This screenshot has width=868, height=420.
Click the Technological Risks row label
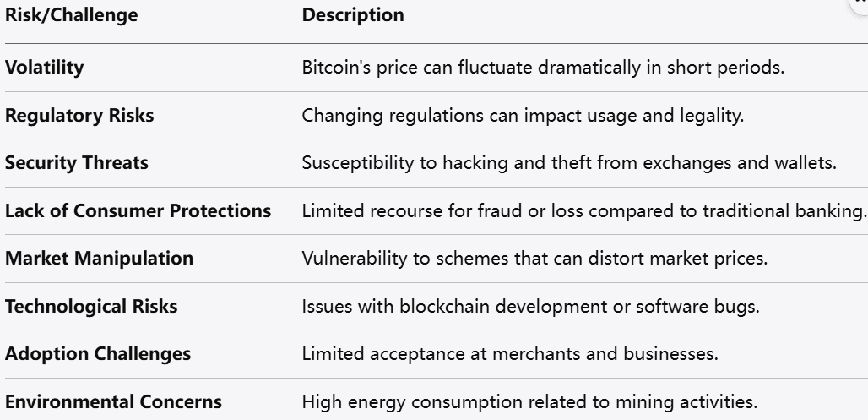click(91, 307)
